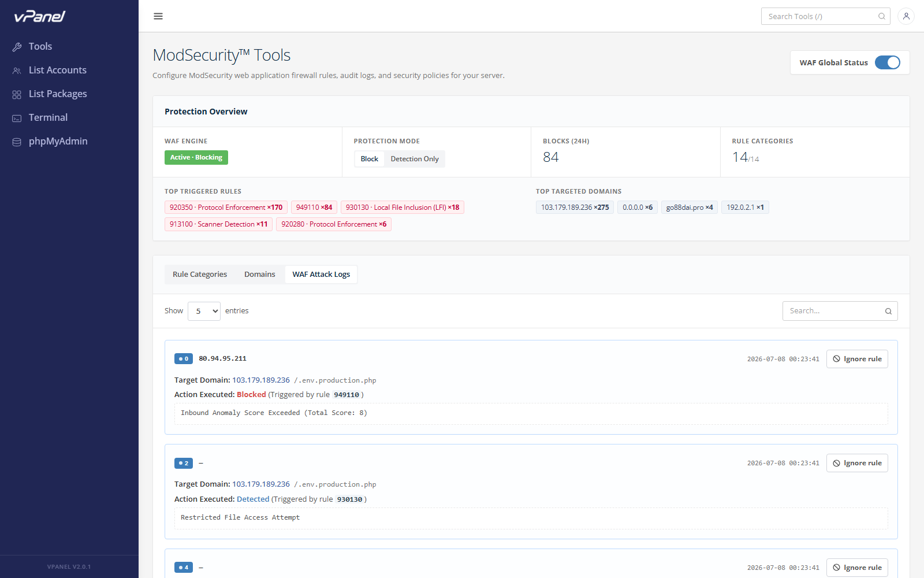924x578 pixels.
Task: Click the vPanel logo
Action: 40,16
